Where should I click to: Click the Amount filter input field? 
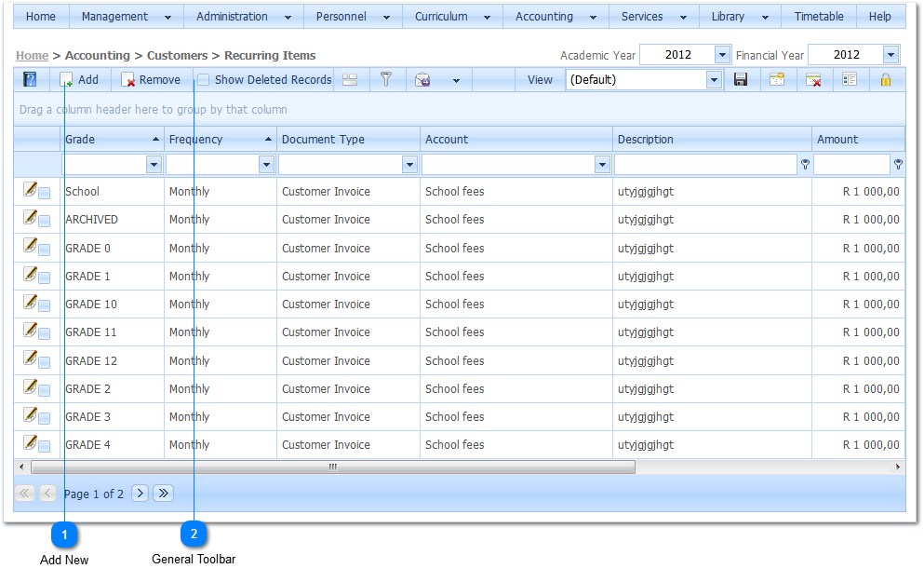(851, 165)
